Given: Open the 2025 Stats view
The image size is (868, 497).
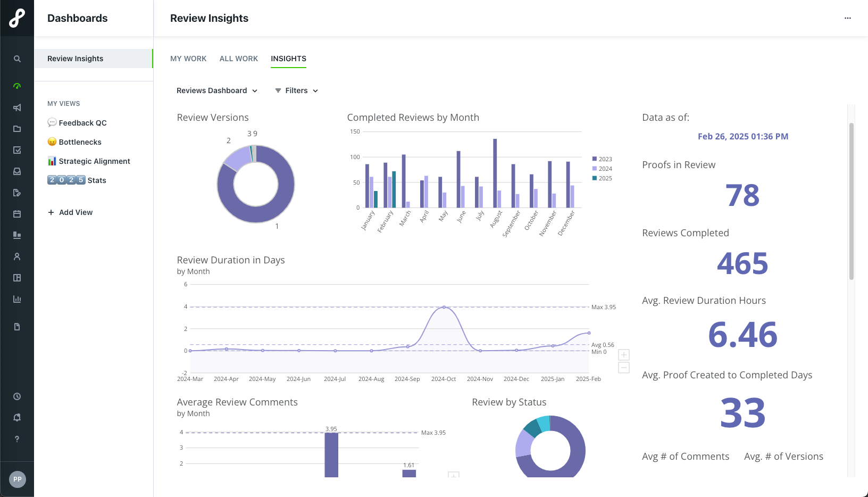Looking at the screenshot, I should (77, 180).
